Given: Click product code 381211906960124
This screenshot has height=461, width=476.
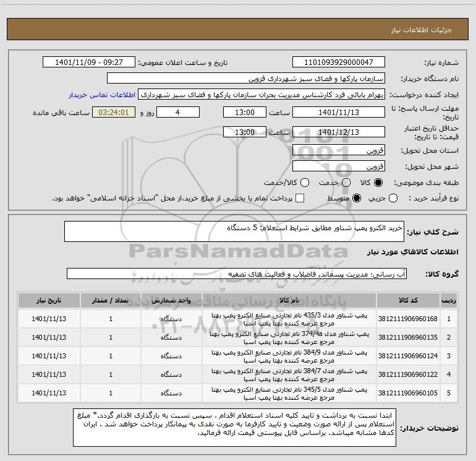Looking at the screenshot, I should point(408,356).
